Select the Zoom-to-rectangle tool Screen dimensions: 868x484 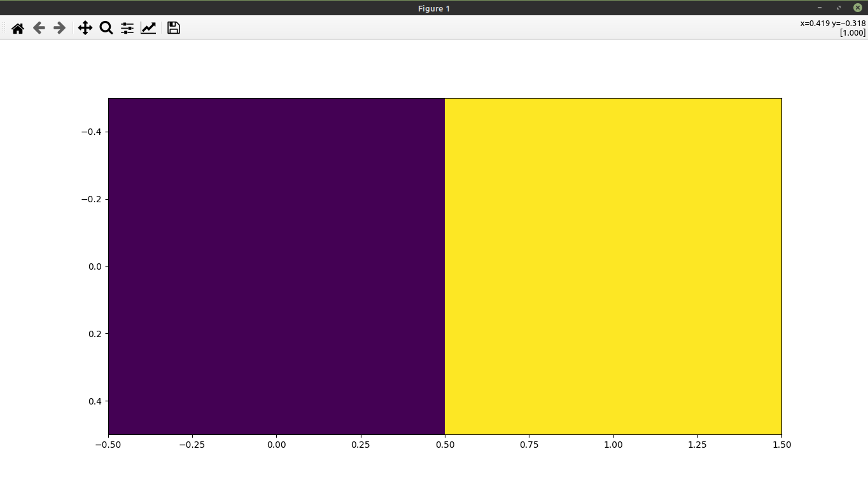[106, 28]
